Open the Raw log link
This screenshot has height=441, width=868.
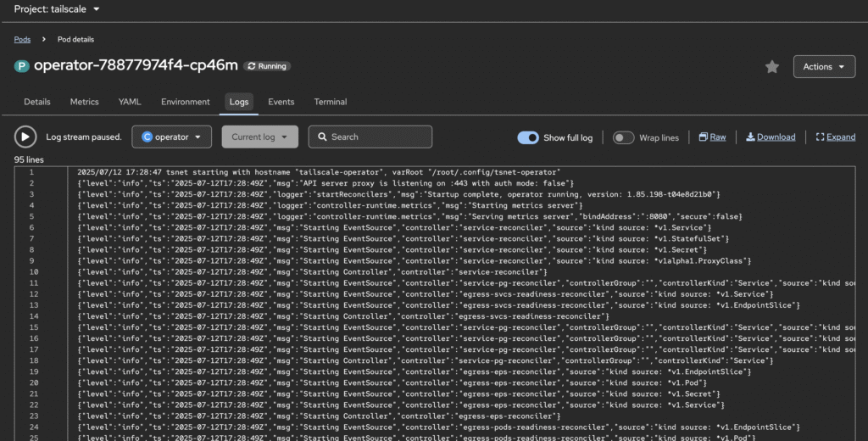click(x=717, y=137)
